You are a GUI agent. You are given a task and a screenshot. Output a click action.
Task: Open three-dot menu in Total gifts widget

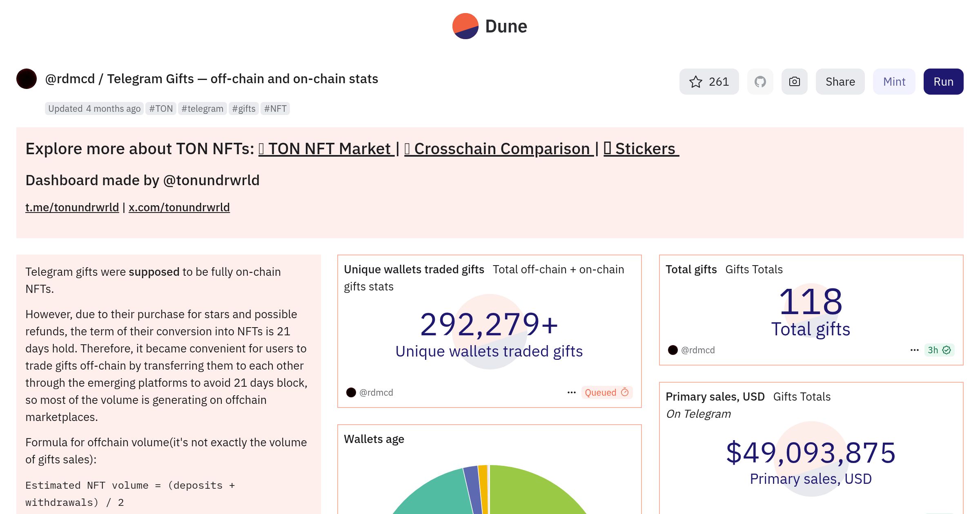tap(914, 350)
